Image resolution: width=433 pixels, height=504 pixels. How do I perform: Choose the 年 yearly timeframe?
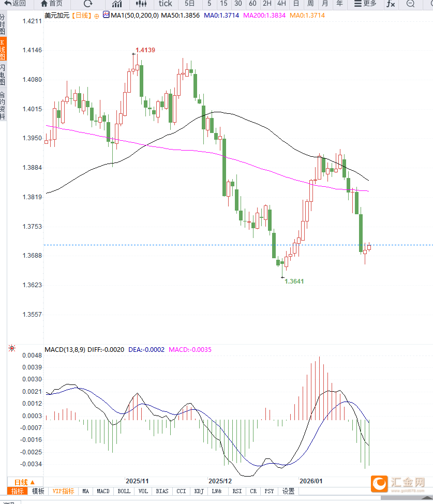tap(339, 4)
